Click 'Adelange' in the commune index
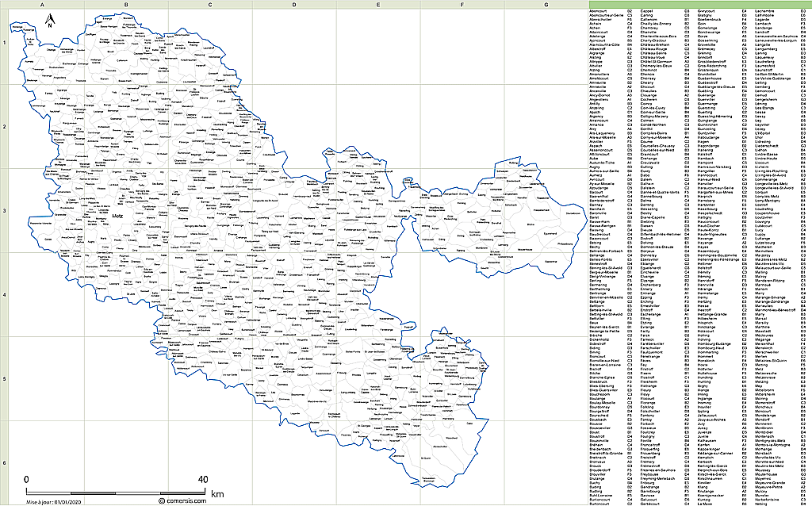 pyautogui.click(x=597, y=36)
